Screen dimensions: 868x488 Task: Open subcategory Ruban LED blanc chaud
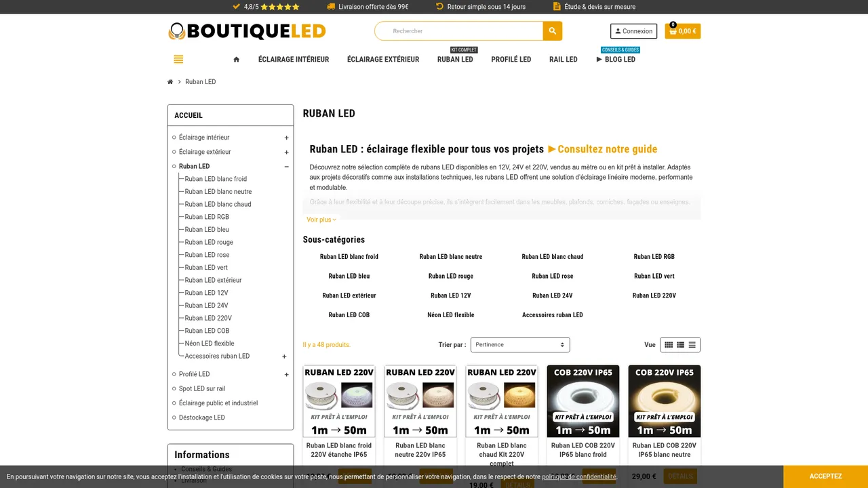point(553,257)
